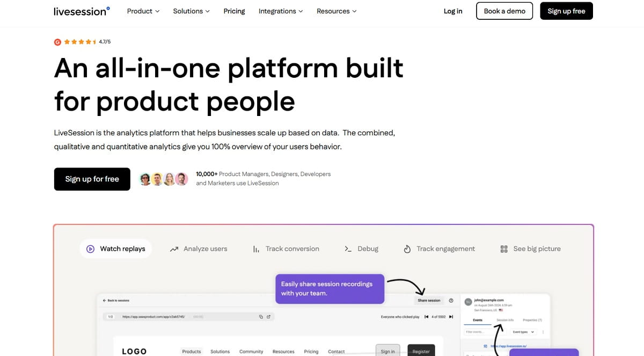Select the Events tab in session panel
The width and height of the screenshot is (644, 356).
pos(478,320)
